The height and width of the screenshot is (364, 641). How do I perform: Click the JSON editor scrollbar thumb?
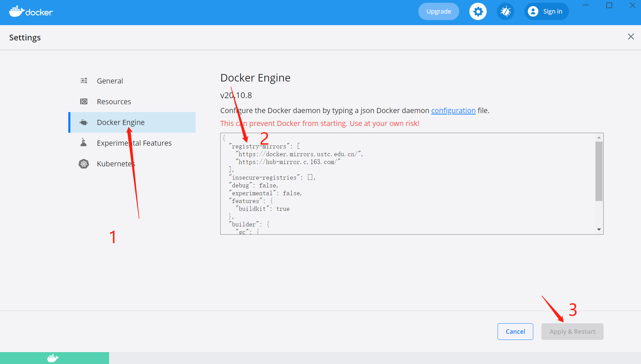(x=599, y=171)
